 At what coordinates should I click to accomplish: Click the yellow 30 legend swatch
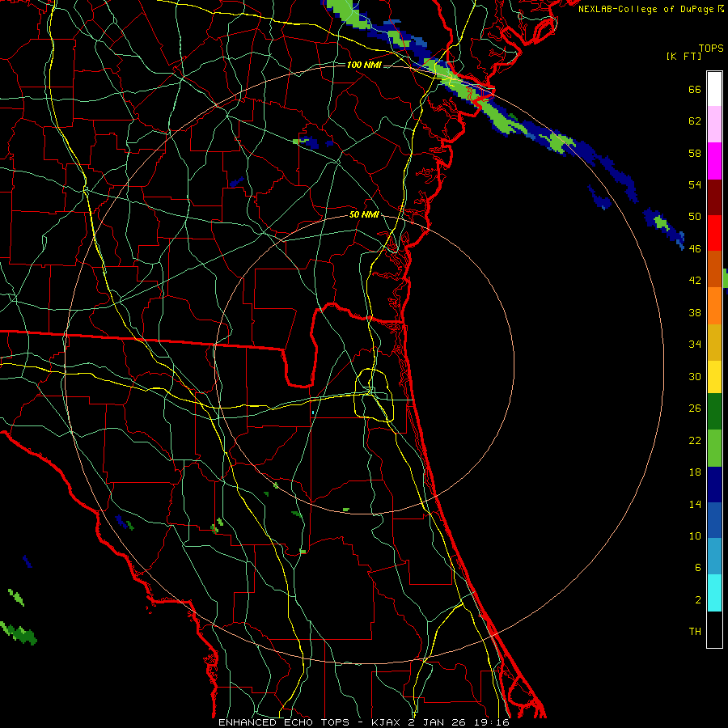(714, 376)
